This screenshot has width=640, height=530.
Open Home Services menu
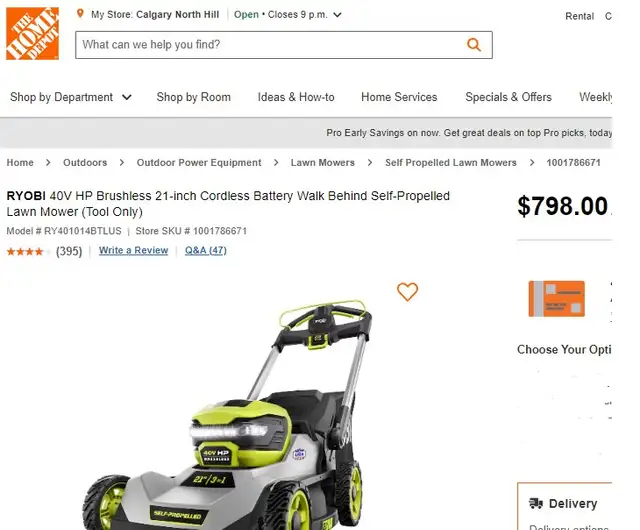click(x=399, y=97)
